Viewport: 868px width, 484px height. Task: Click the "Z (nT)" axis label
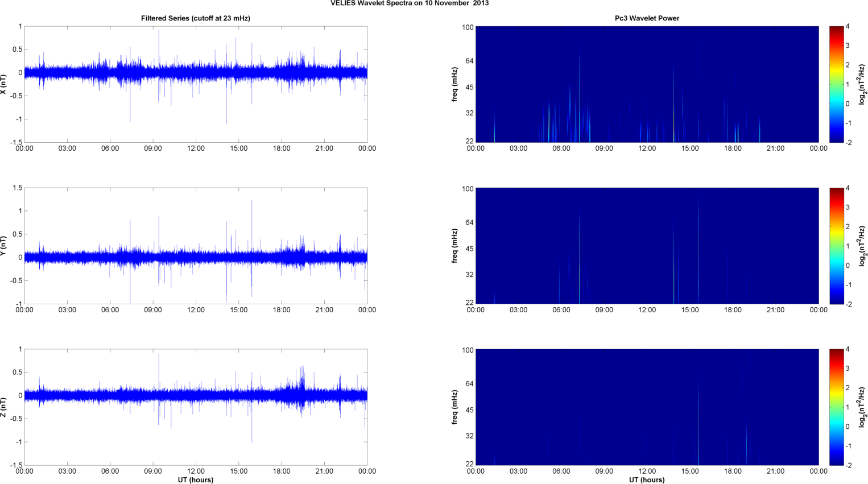click(x=3, y=407)
